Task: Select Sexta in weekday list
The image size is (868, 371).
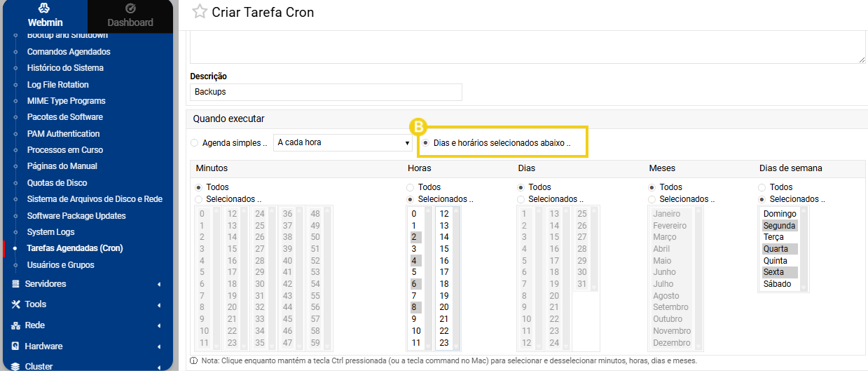Action: tap(780, 272)
